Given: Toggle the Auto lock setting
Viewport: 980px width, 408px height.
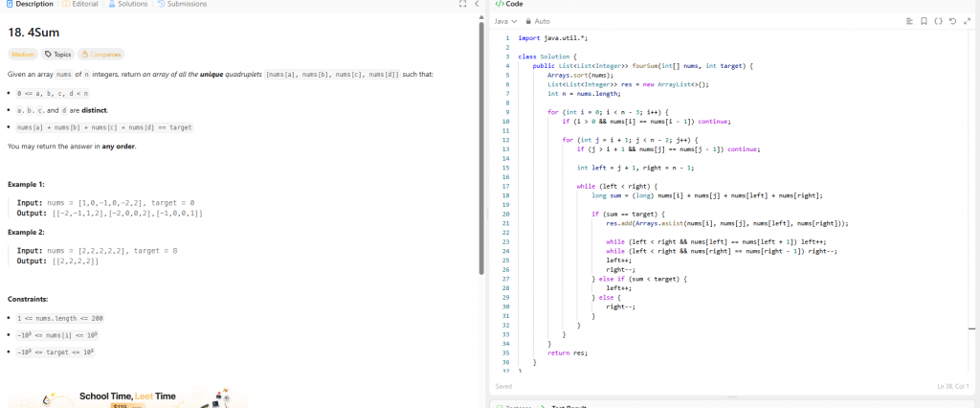Looking at the screenshot, I should pos(538,21).
